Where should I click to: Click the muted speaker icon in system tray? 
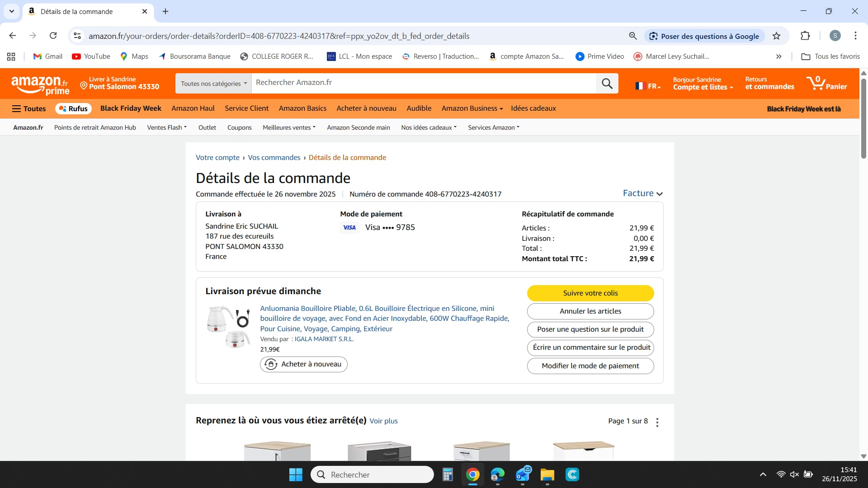(x=794, y=474)
